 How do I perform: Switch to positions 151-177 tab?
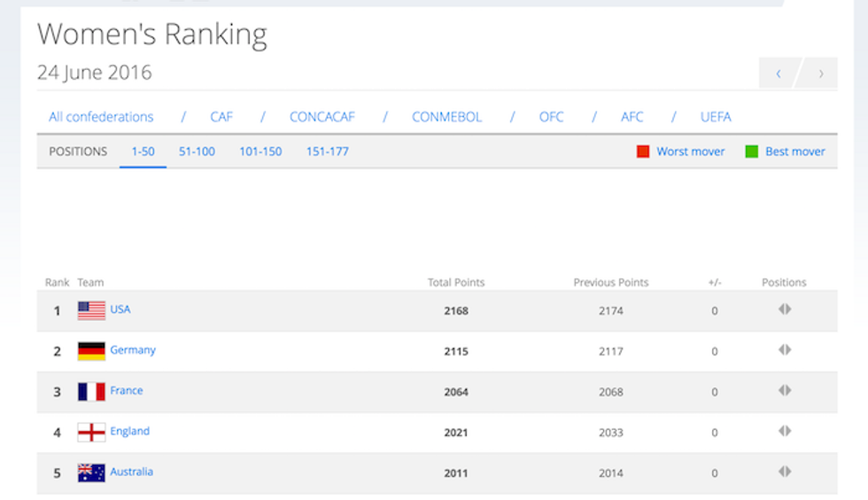[327, 152]
